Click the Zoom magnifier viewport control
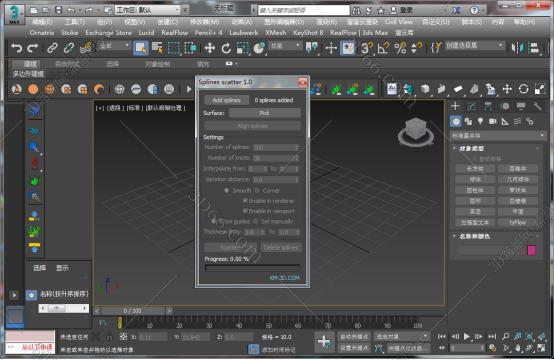554x360 pixels. pos(506,336)
